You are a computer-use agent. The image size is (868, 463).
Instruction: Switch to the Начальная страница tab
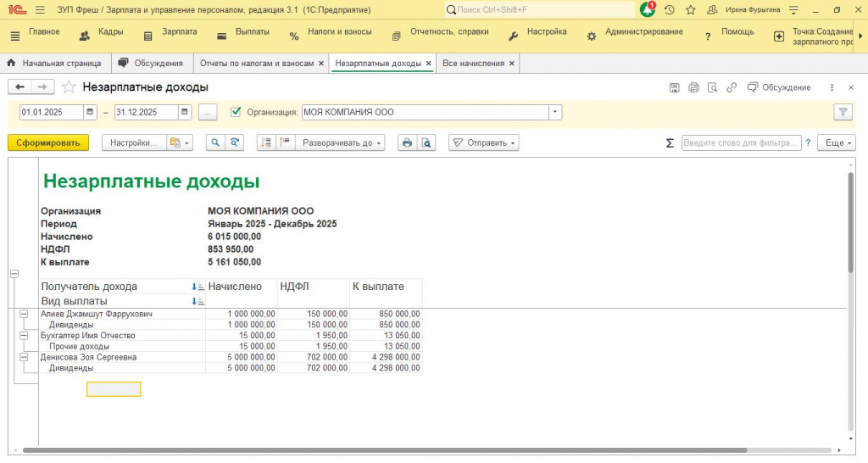pyautogui.click(x=55, y=63)
